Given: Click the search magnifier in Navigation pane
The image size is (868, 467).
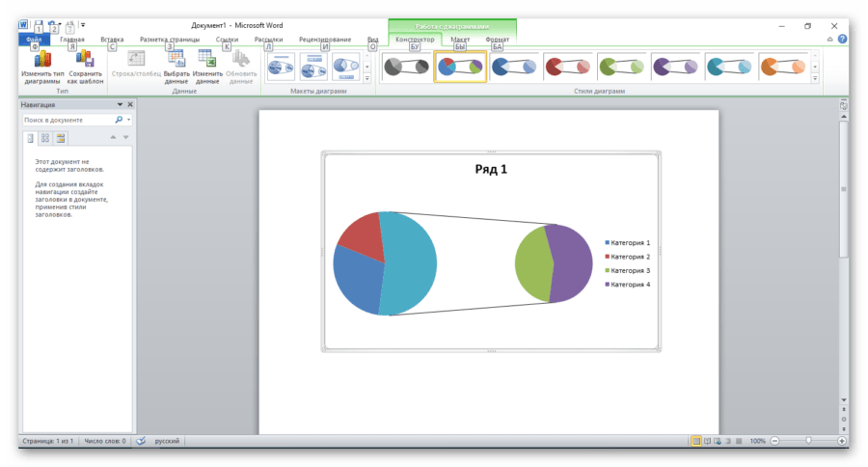Looking at the screenshot, I should coord(119,121).
